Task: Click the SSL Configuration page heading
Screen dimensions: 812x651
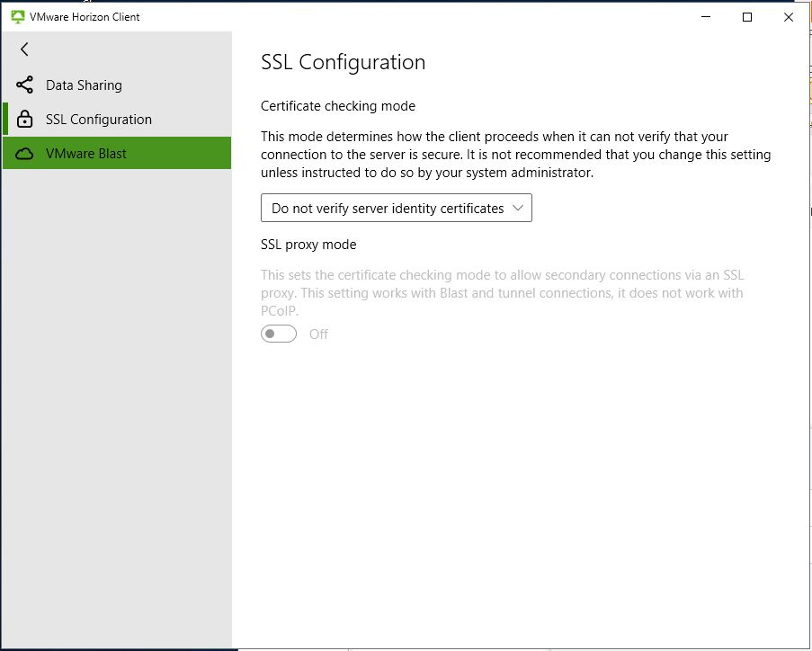Action: (343, 62)
